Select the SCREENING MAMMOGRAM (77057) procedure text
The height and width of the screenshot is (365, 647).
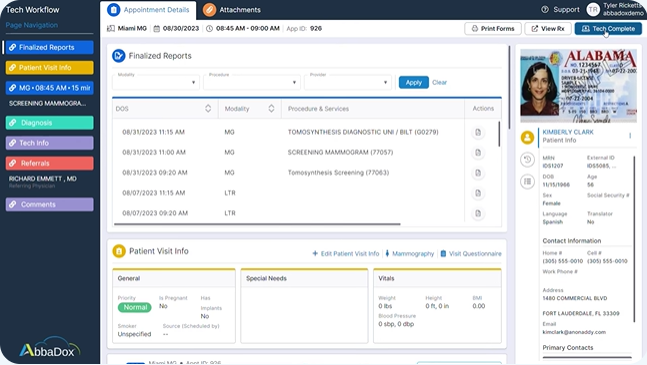click(x=340, y=152)
